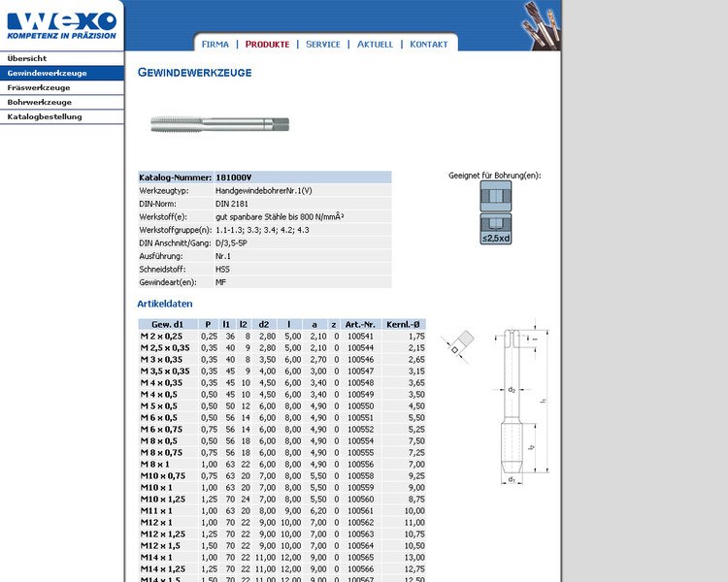Click row M 2,5 x 0,35
The image size is (728, 582).
click(x=281, y=347)
